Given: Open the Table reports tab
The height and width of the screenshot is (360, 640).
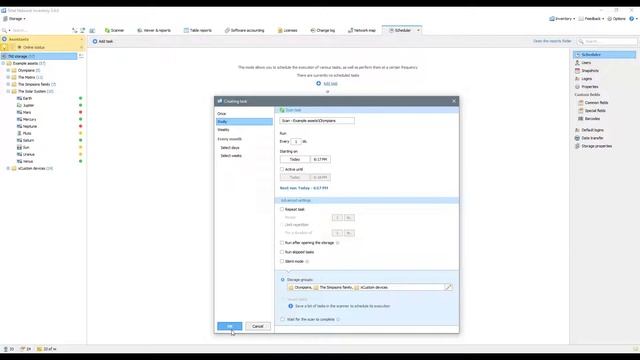Looking at the screenshot, I should (198, 30).
